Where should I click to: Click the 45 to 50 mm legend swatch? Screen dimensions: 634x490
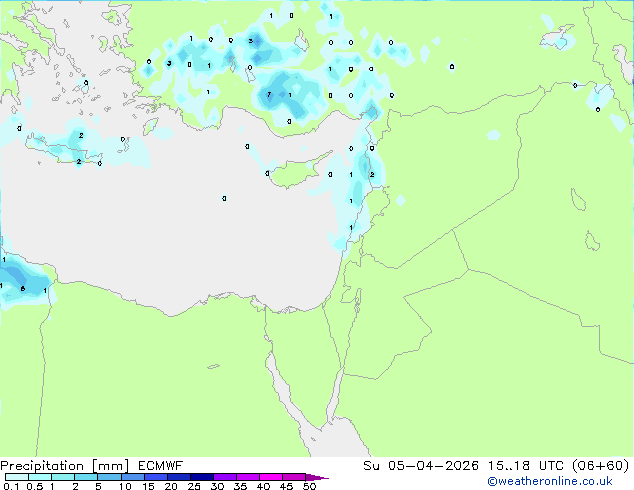pos(294,477)
